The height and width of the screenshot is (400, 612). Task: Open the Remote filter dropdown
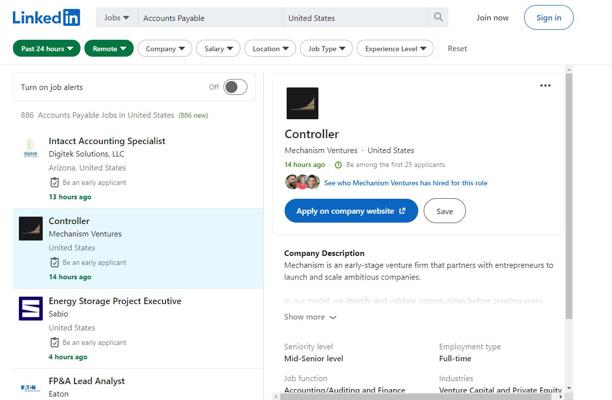click(109, 49)
